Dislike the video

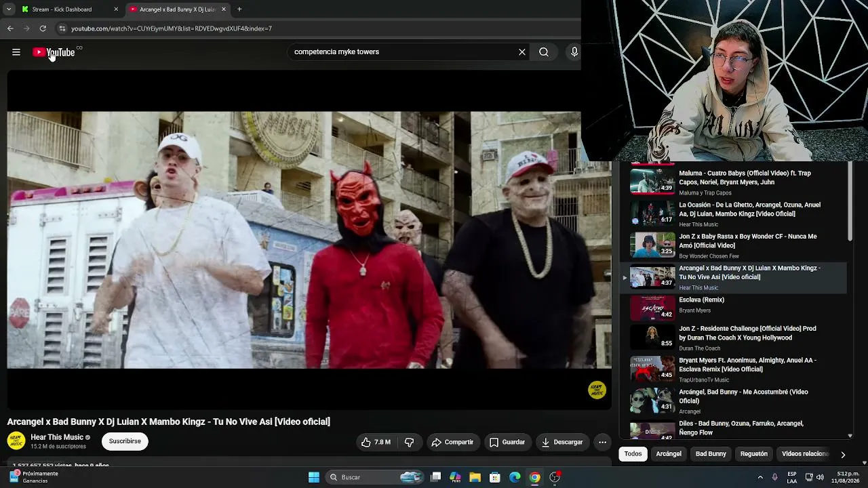coord(410,443)
